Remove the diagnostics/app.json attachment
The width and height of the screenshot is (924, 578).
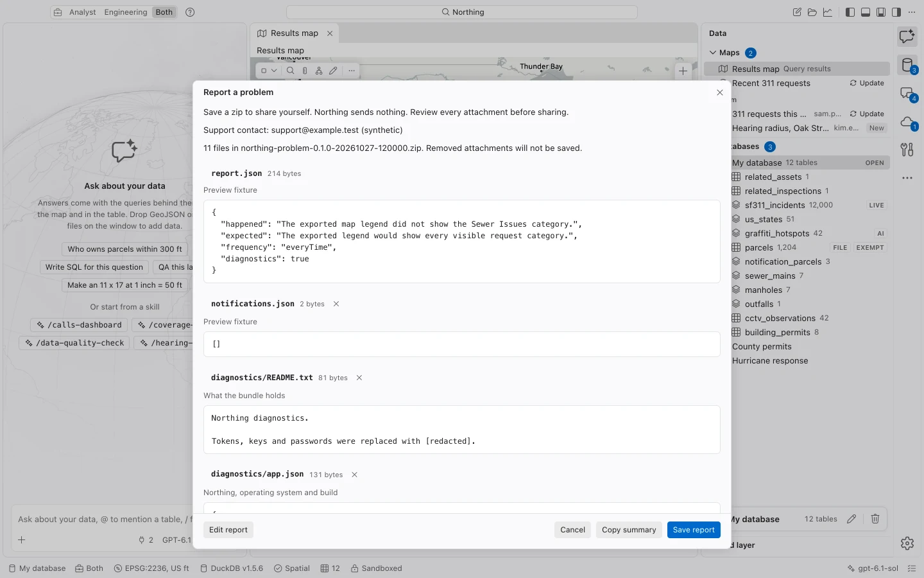(354, 475)
